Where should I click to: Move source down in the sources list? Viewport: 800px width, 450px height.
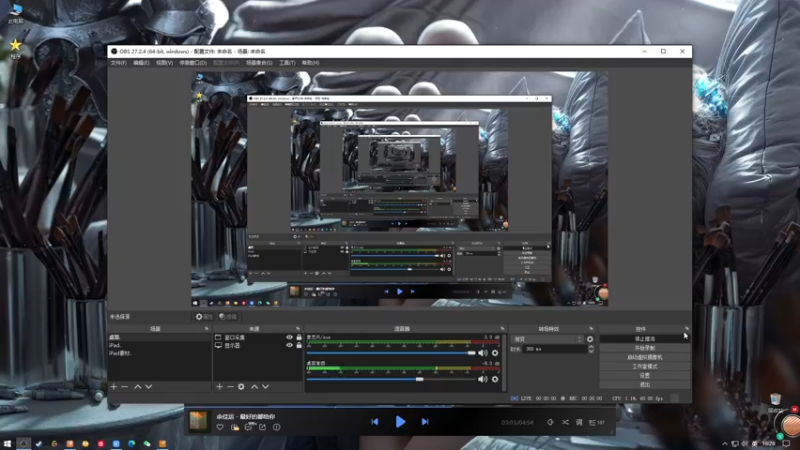[x=265, y=387]
